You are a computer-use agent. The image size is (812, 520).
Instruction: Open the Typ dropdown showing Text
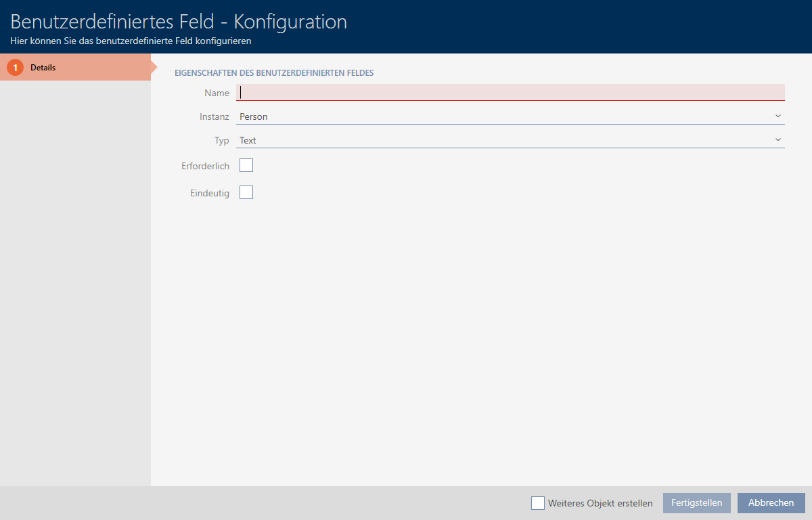[x=501, y=140]
